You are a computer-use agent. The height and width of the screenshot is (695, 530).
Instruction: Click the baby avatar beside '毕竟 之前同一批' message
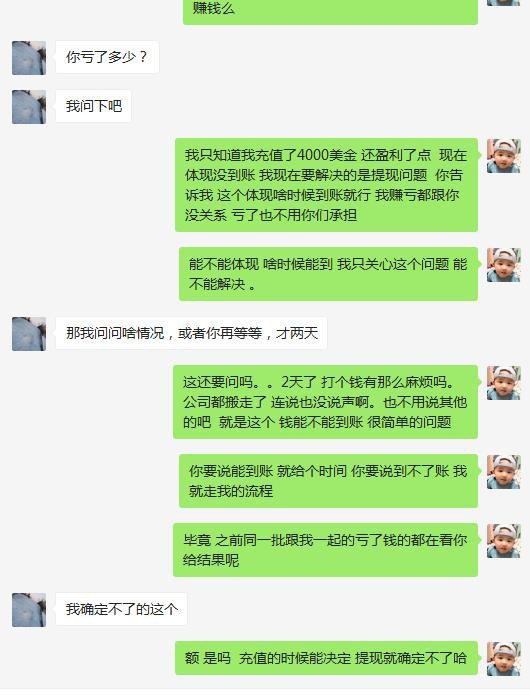(503, 541)
